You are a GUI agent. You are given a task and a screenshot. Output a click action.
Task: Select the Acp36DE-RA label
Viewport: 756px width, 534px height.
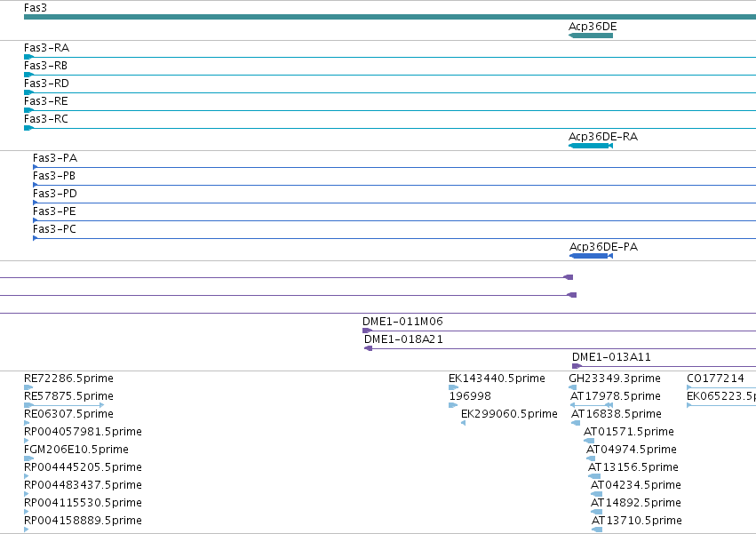click(603, 137)
